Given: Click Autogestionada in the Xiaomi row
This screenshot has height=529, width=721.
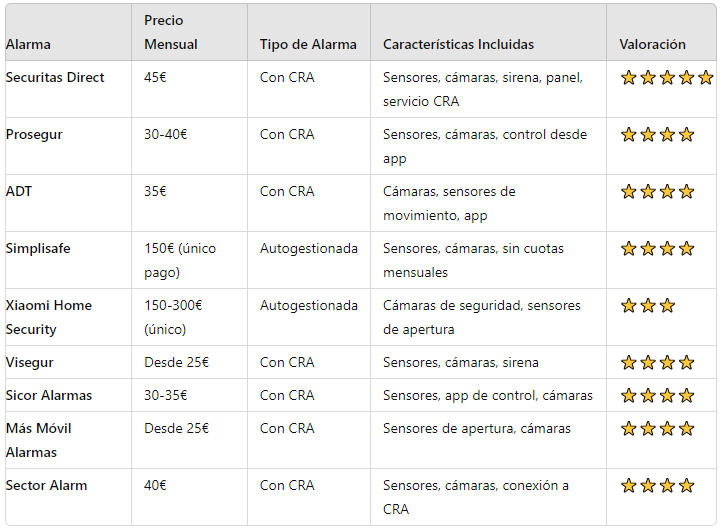Looking at the screenshot, I should (x=309, y=305).
